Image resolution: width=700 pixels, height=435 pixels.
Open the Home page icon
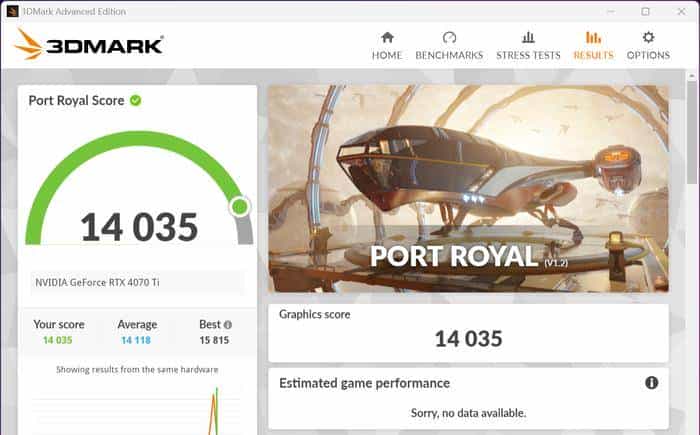coord(388,37)
